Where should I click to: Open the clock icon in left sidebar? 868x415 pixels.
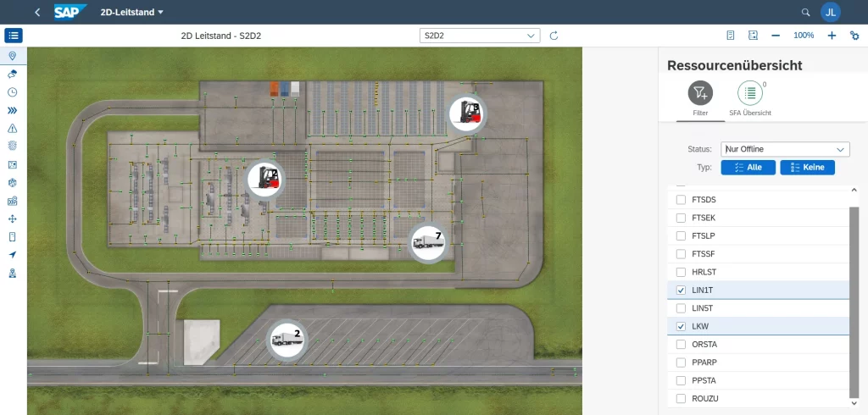click(x=13, y=91)
